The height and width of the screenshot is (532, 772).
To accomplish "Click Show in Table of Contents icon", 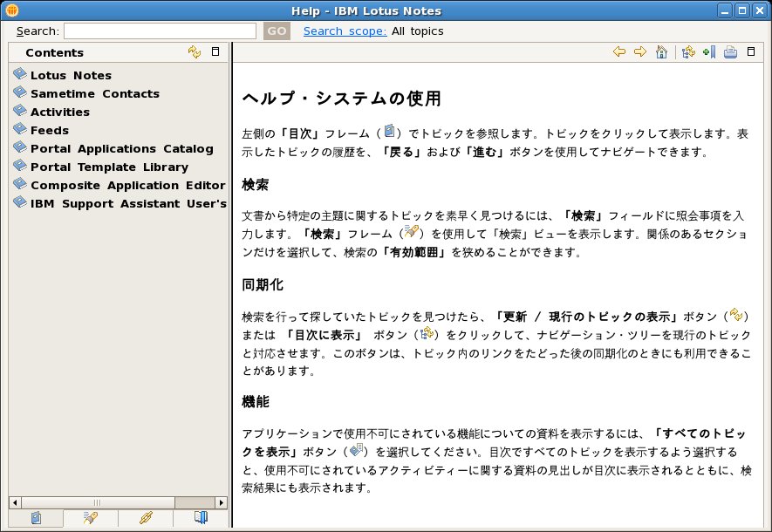I will pos(687,51).
